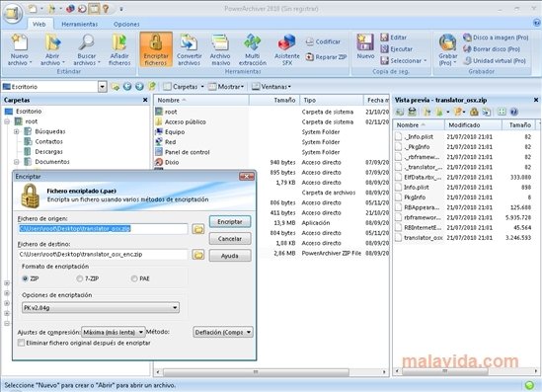The height and width of the screenshot is (392, 542).
Task: Open the Grabar (Pro) burner icon
Action: [448, 49]
